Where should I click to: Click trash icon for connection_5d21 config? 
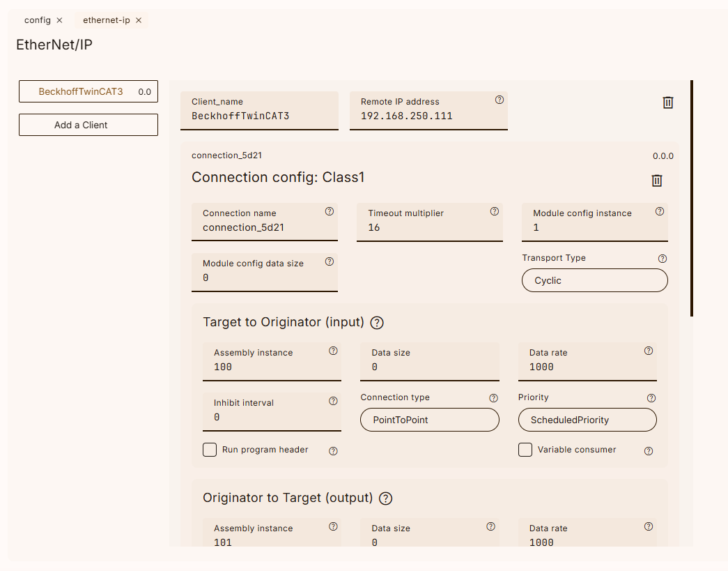tap(656, 181)
